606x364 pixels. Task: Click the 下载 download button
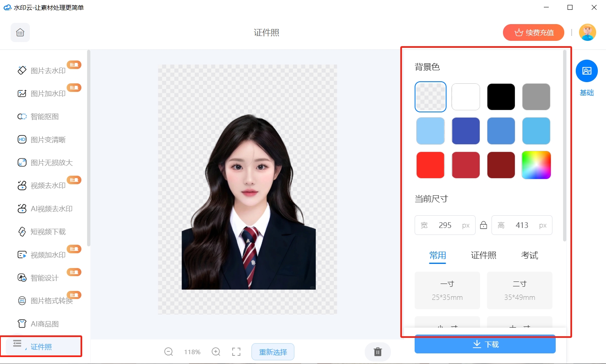coord(485,344)
